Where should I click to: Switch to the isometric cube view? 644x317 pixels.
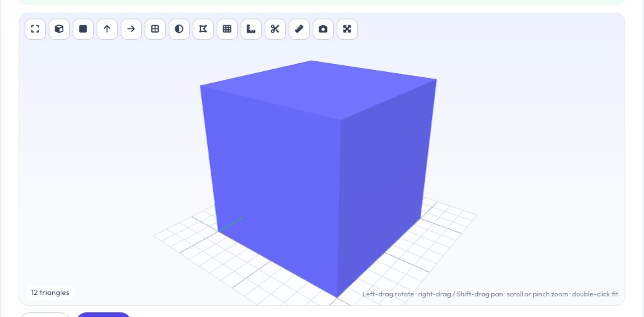click(59, 29)
